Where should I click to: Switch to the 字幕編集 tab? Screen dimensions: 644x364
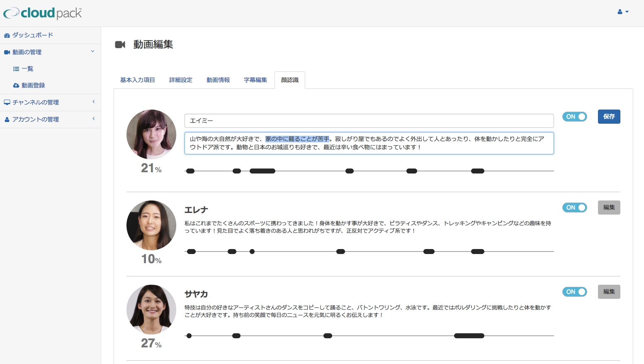click(x=255, y=80)
